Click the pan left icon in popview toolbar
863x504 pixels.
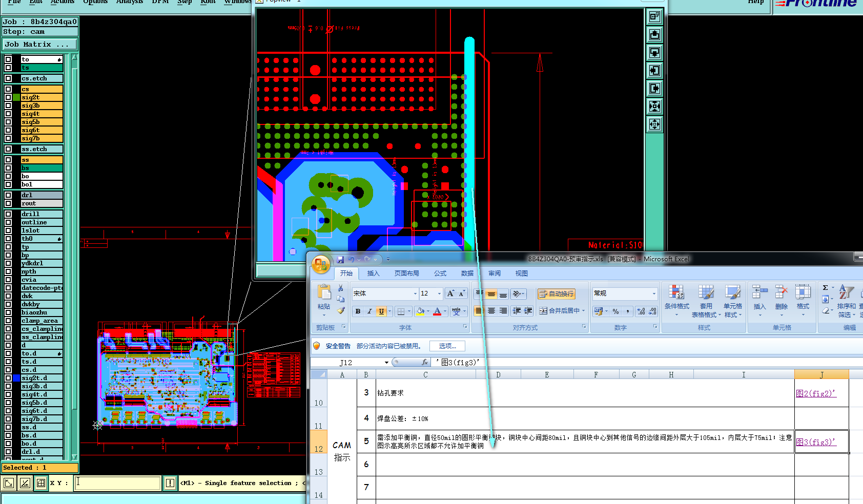tap(654, 70)
